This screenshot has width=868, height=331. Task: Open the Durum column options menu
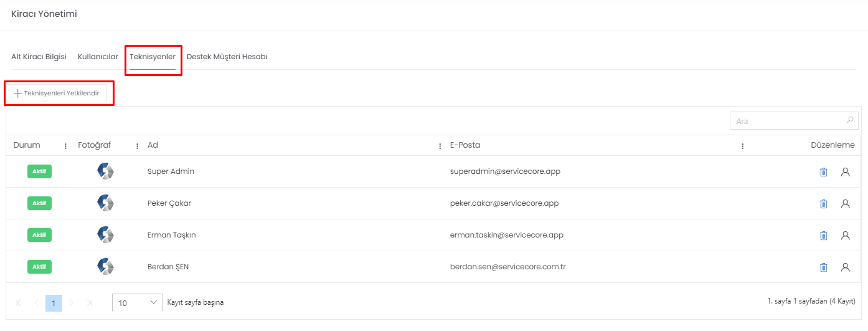point(66,146)
